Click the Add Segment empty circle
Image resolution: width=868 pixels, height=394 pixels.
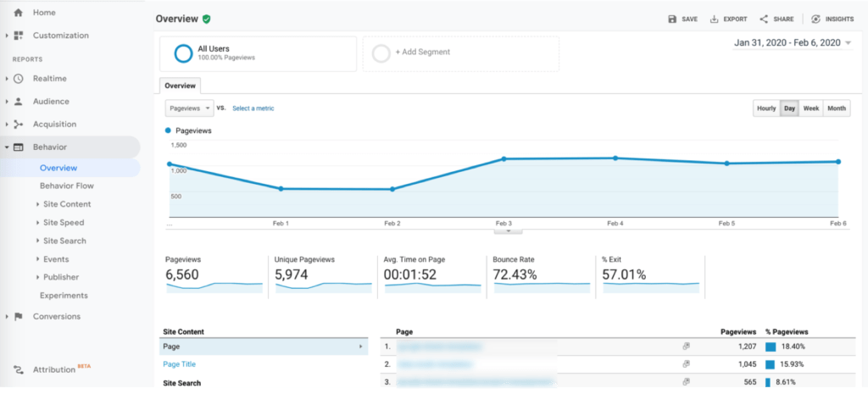point(381,53)
